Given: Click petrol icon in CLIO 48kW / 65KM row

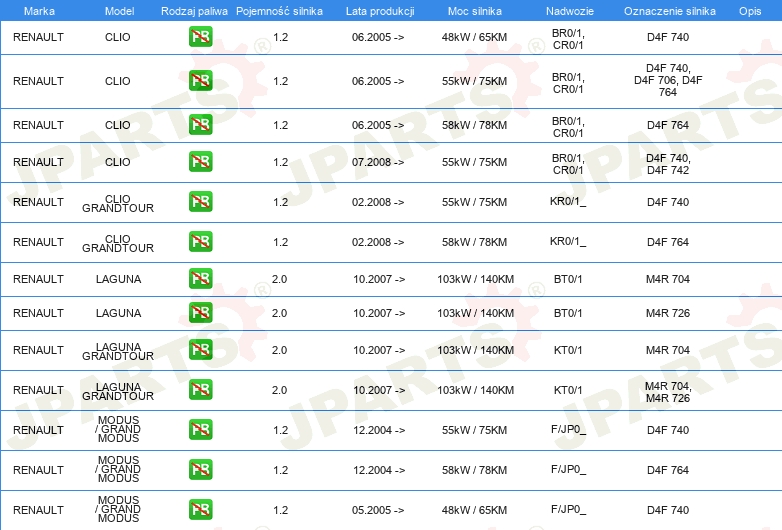Looking at the screenshot, I should click(200, 36).
